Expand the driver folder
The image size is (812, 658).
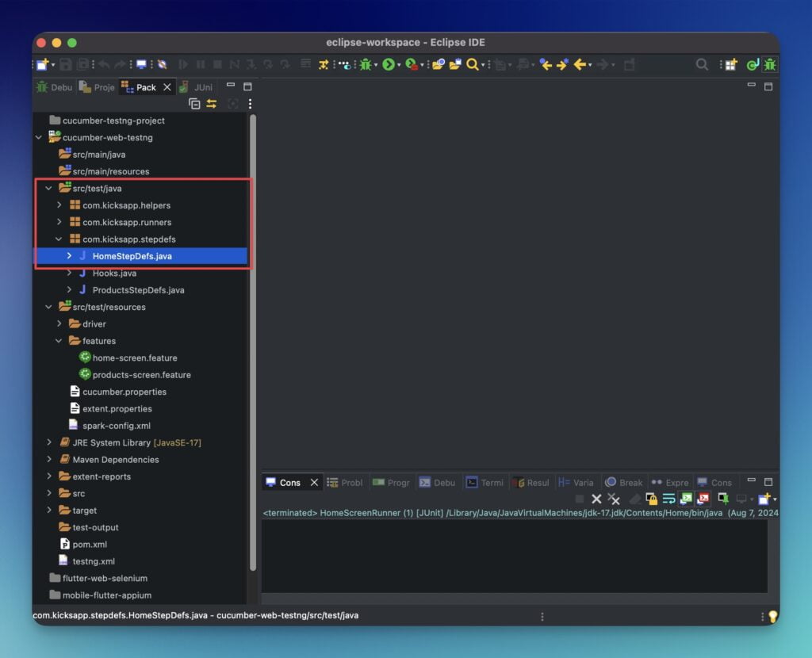tap(59, 324)
